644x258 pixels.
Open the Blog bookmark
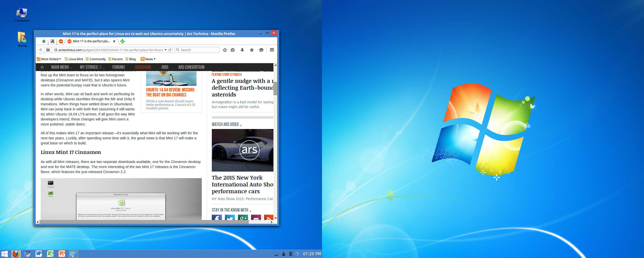(131, 59)
